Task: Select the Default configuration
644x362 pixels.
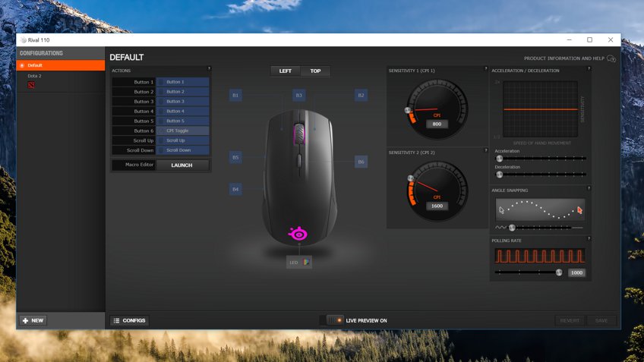Action: [61, 65]
